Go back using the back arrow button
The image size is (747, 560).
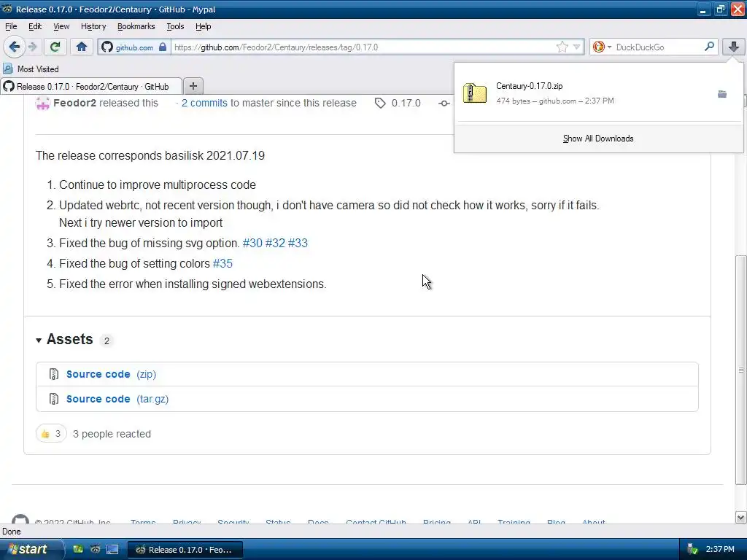pyautogui.click(x=14, y=47)
